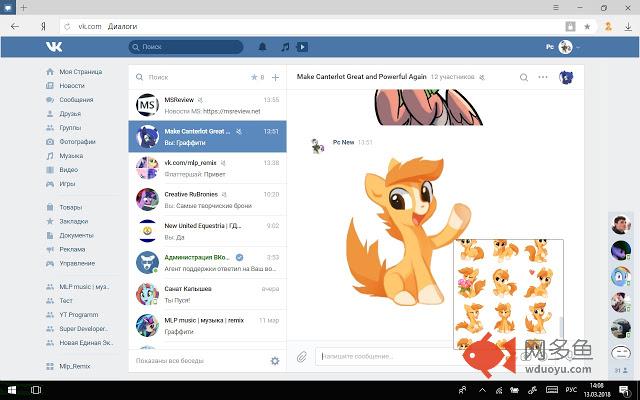Open the Creative RuBronies conversation
This screenshot has width=640, height=400.
(x=207, y=200)
